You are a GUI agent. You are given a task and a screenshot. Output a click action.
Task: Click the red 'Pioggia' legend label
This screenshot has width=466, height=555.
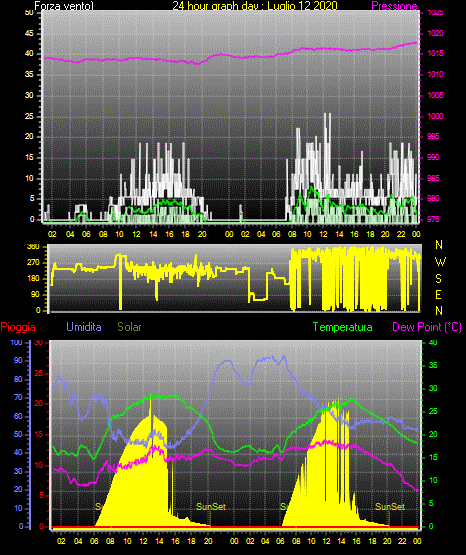click(18, 327)
